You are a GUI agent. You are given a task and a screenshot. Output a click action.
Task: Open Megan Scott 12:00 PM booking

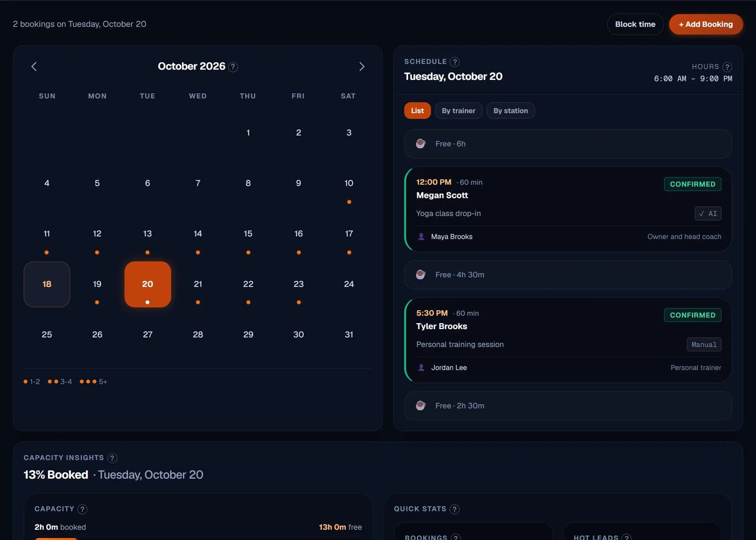pyautogui.click(x=568, y=209)
